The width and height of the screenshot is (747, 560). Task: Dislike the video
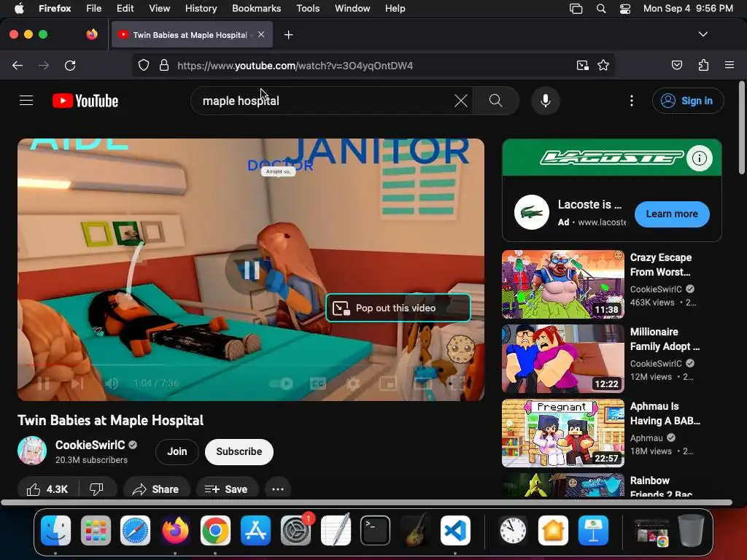tap(97, 489)
